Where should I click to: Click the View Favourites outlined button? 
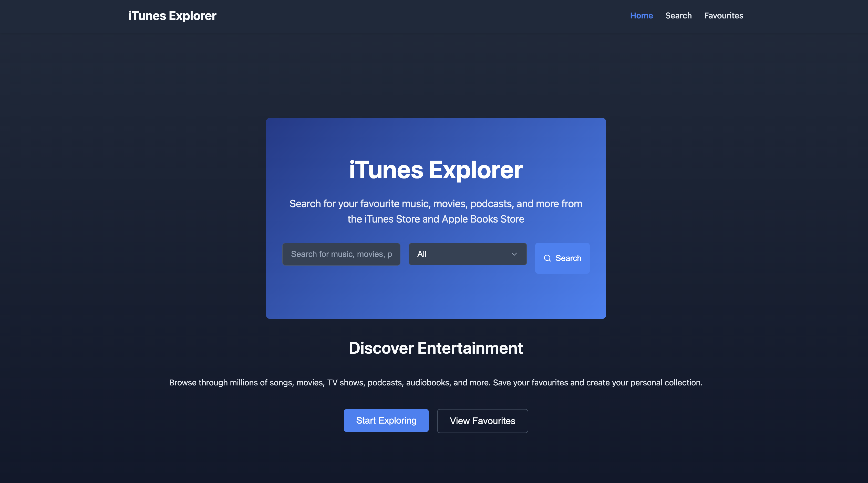482,421
